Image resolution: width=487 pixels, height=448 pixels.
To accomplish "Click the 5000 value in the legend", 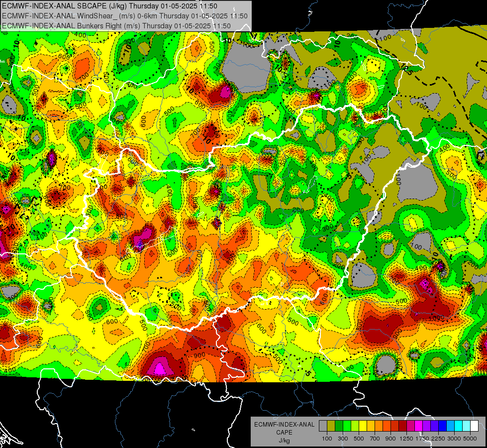I will tap(470, 439).
